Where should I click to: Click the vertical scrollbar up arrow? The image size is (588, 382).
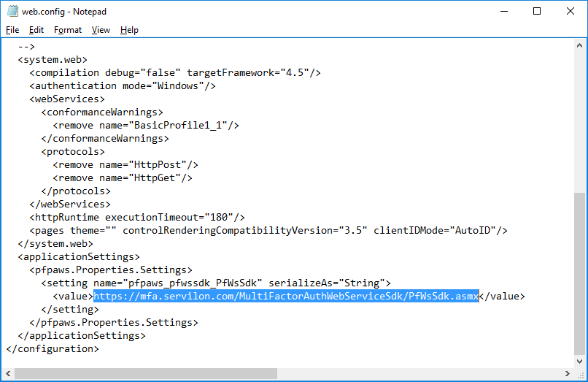(579, 45)
